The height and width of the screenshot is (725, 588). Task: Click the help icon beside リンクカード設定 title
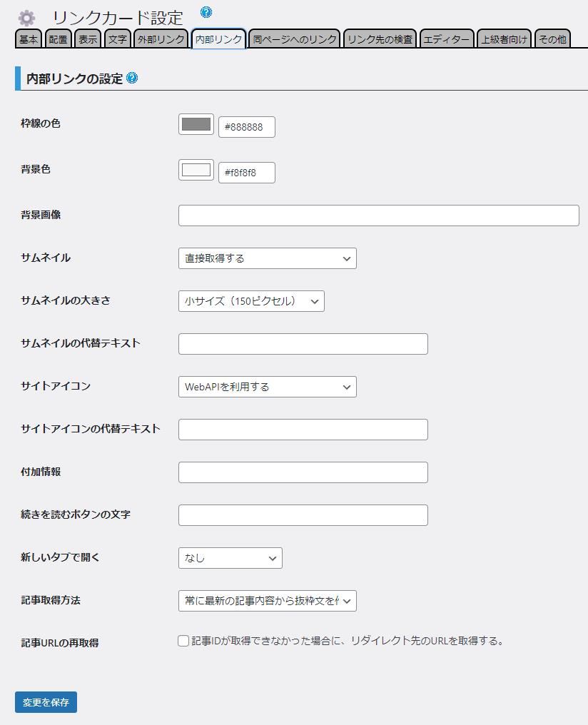206,12
